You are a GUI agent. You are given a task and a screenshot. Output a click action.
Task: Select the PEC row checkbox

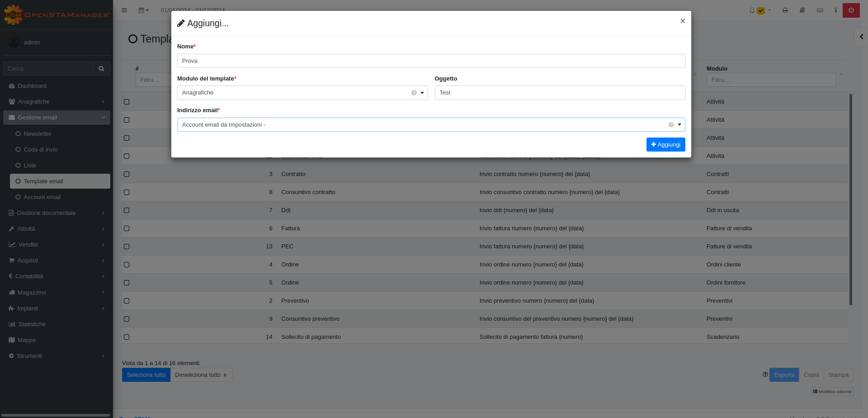127,247
